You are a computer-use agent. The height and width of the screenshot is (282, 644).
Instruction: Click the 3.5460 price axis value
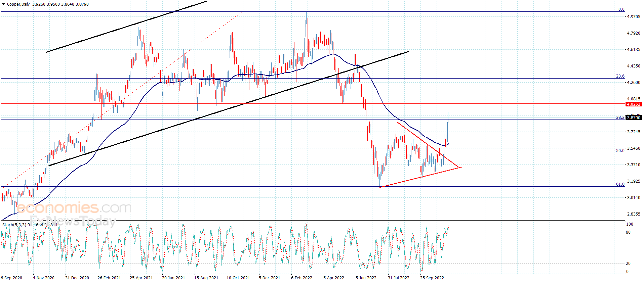point(634,148)
